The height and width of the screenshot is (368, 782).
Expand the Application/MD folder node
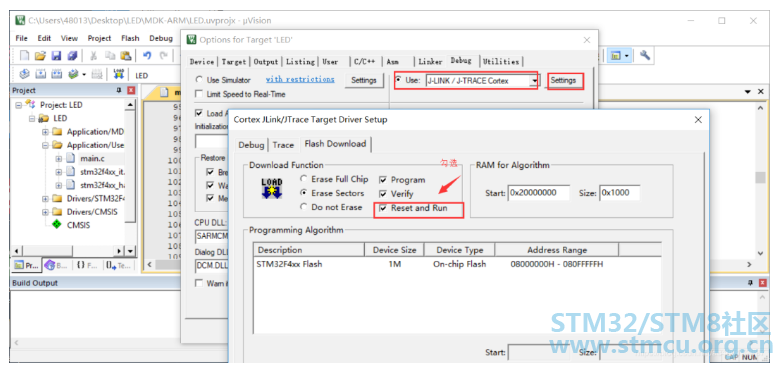click(x=45, y=132)
